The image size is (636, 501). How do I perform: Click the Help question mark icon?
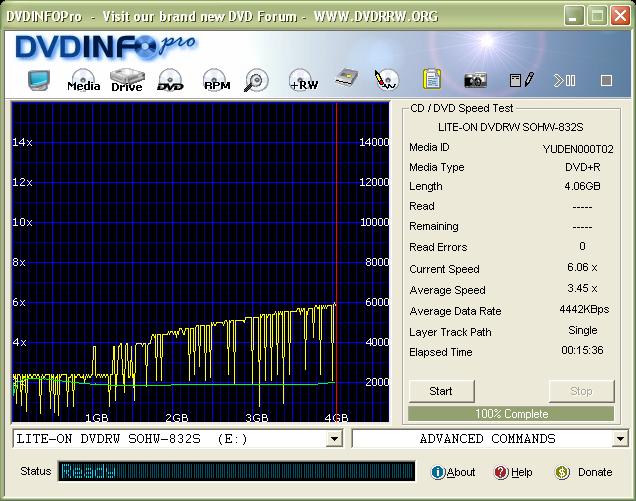pyautogui.click(x=501, y=472)
